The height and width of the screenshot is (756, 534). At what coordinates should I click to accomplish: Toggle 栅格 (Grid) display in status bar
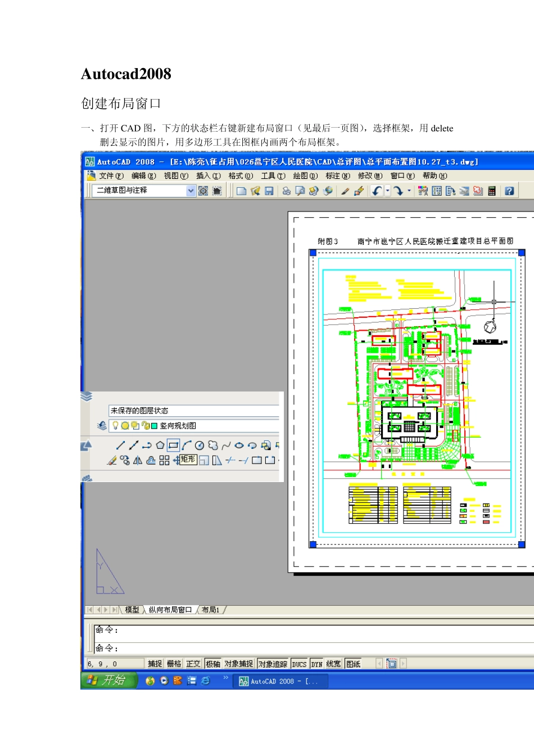(x=174, y=664)
